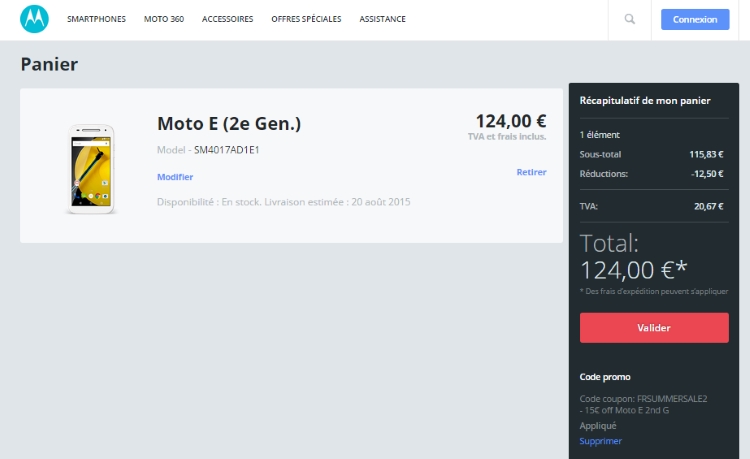Image resolution: width=750 pixels, height=459 pixels.
Task: Click the model number SM4017AD1E1
Action: coord(226,150)
